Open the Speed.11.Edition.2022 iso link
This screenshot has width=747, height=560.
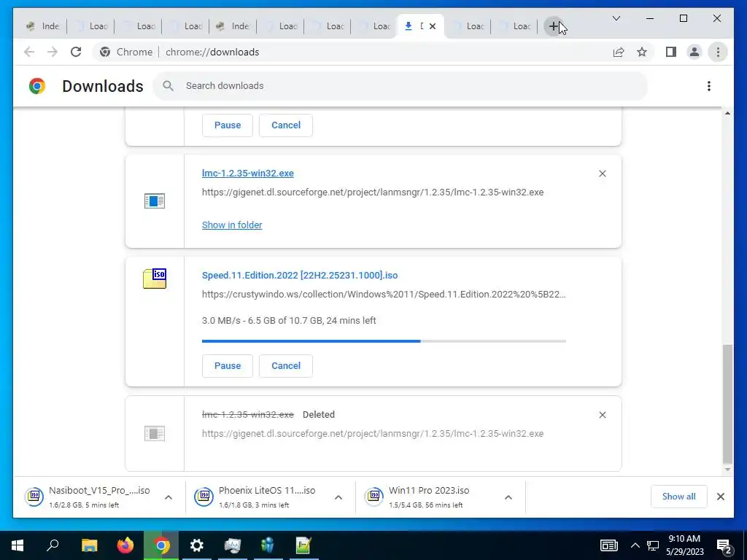(x=300, y=275)
